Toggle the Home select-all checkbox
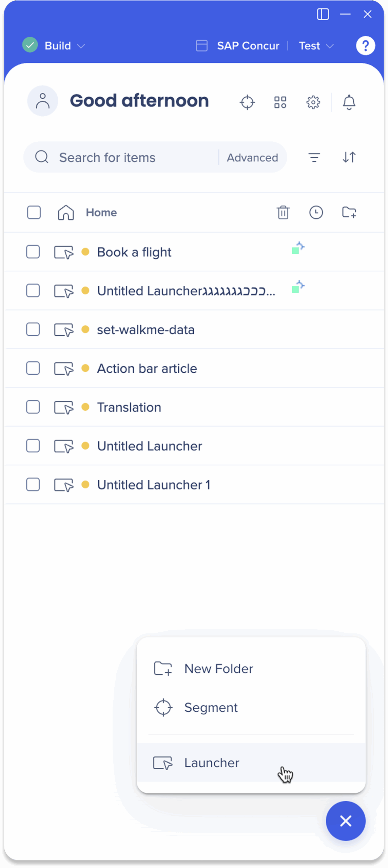This screenshot has height=868, width=388. click(x=34, y=213)
